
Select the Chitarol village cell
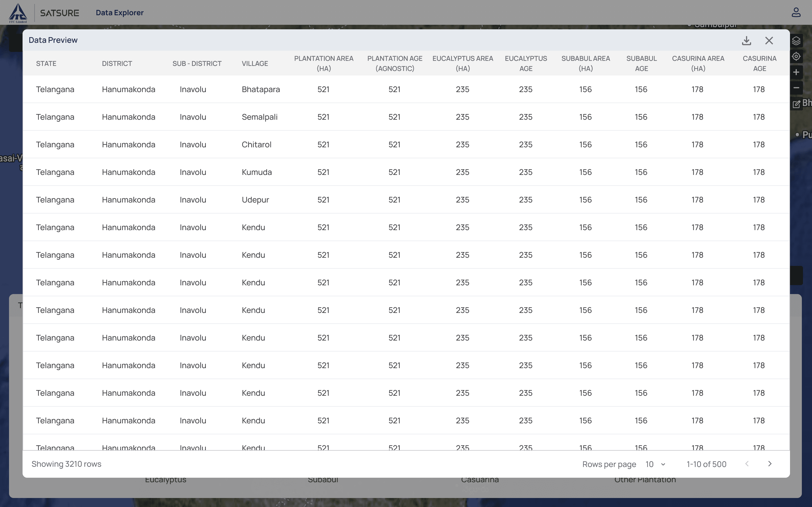(x=256, y=144)
